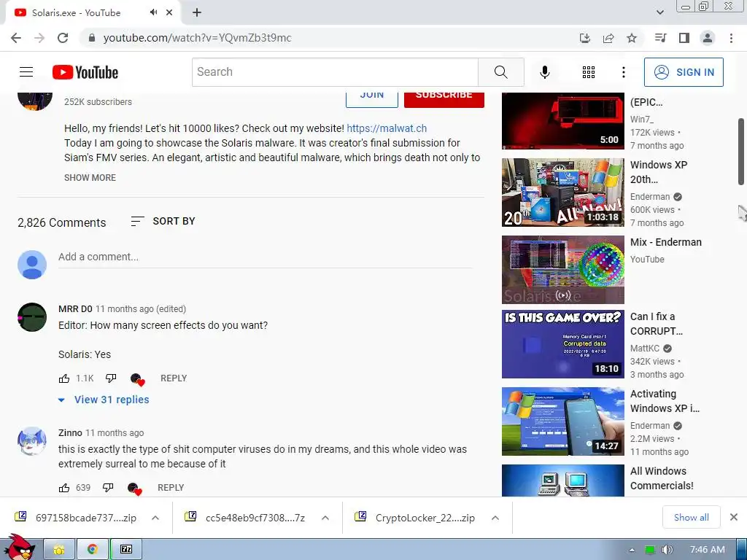Viewport: 747px width, 560px height.
Task: Click the JOIN button
Action: (372, 98)
